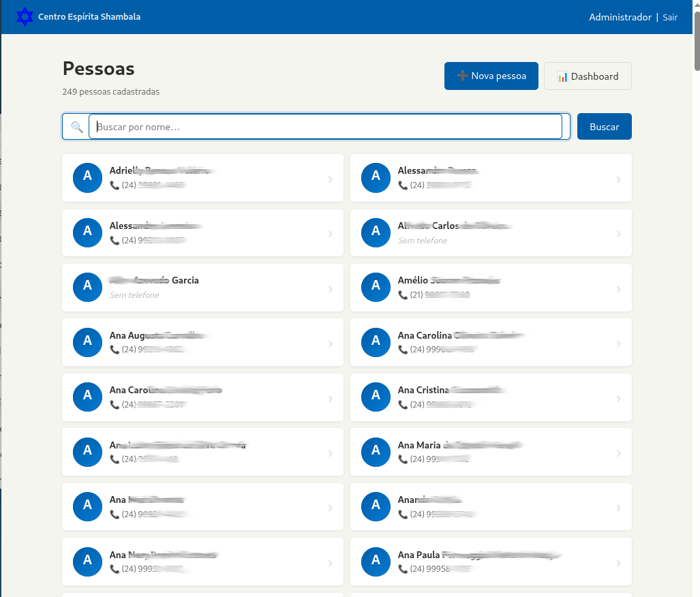This screenshot has width=700, height=597.
Task: Focus the Buscar por nome search field
Action: pyautogui.click(x=325, y=127)
